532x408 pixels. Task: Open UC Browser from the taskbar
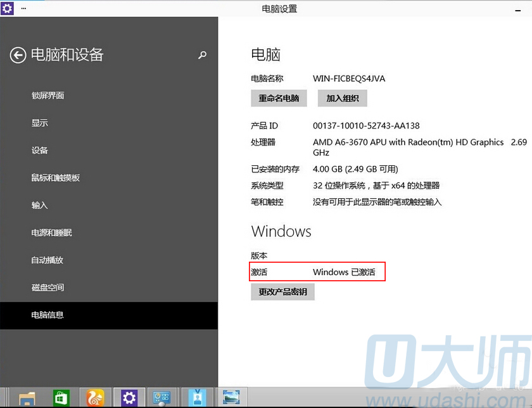tap(95, 398)
